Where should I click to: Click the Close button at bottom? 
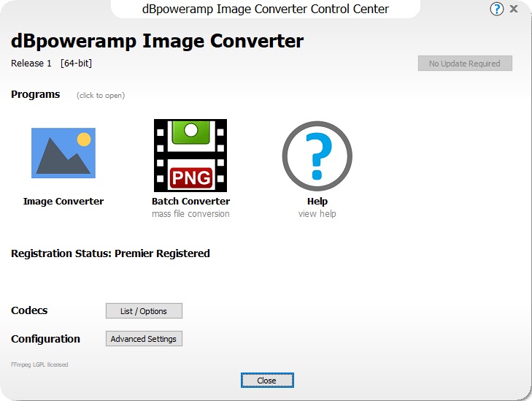pyautogui.click(x=267, y=381)
